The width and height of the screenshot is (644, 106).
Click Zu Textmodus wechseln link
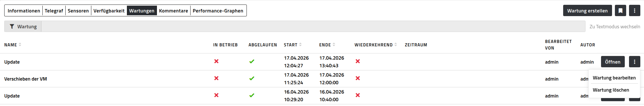pos(615,27)
